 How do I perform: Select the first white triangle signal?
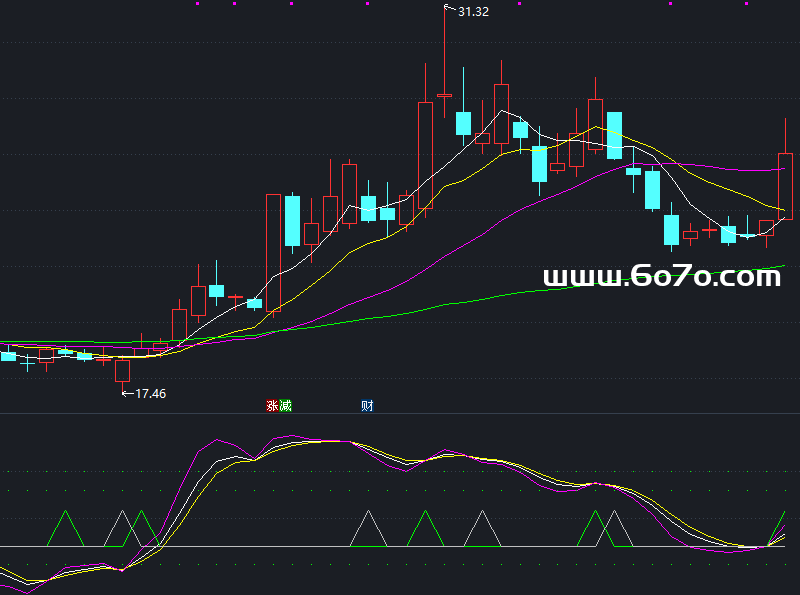[122, 530]
